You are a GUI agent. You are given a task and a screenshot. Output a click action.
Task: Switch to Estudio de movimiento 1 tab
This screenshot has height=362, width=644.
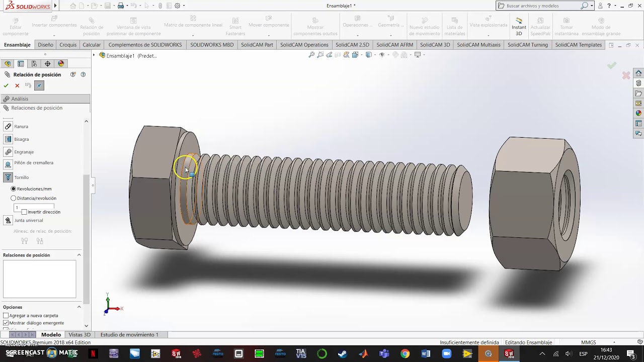pyautogui.click(x=129, y=335)
